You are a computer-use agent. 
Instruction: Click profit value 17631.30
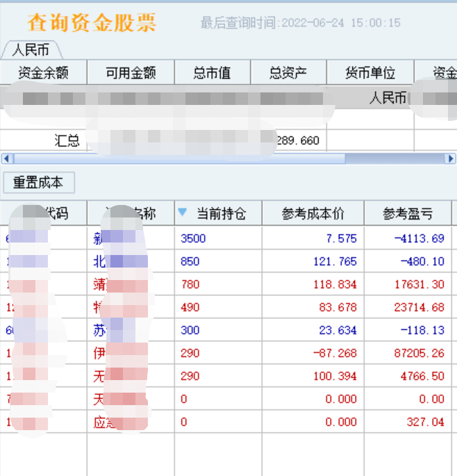pos(419,284)
